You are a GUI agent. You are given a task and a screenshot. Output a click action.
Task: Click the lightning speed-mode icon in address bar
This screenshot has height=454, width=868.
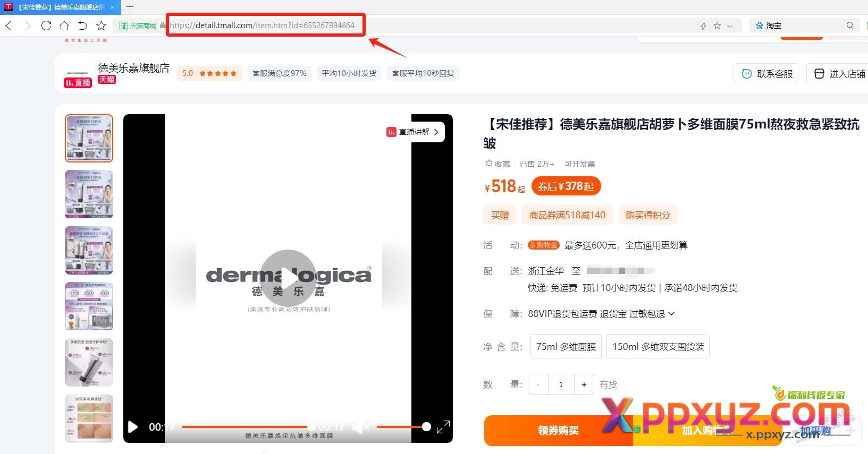coord(703,25)
